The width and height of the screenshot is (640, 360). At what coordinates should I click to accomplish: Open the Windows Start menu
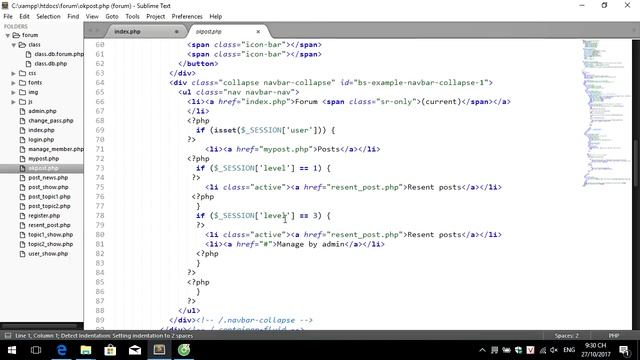pyautogui.click(x=12, y=350)
